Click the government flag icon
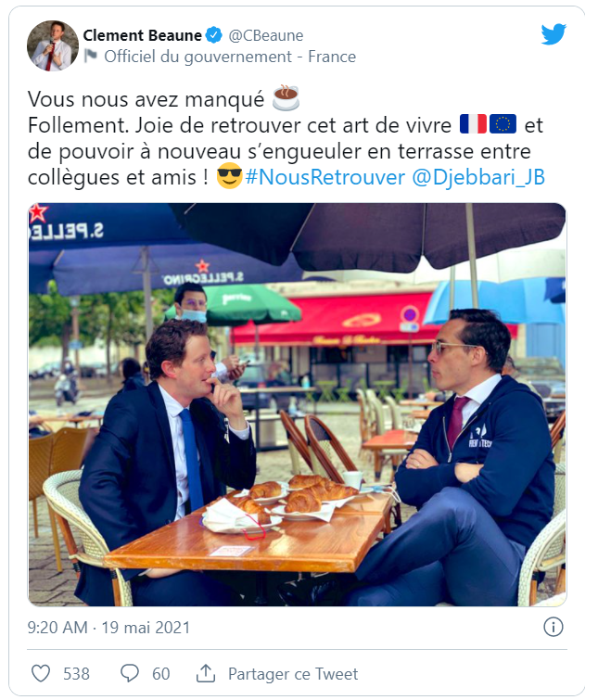The image size is (598, 700). (91, 57)
